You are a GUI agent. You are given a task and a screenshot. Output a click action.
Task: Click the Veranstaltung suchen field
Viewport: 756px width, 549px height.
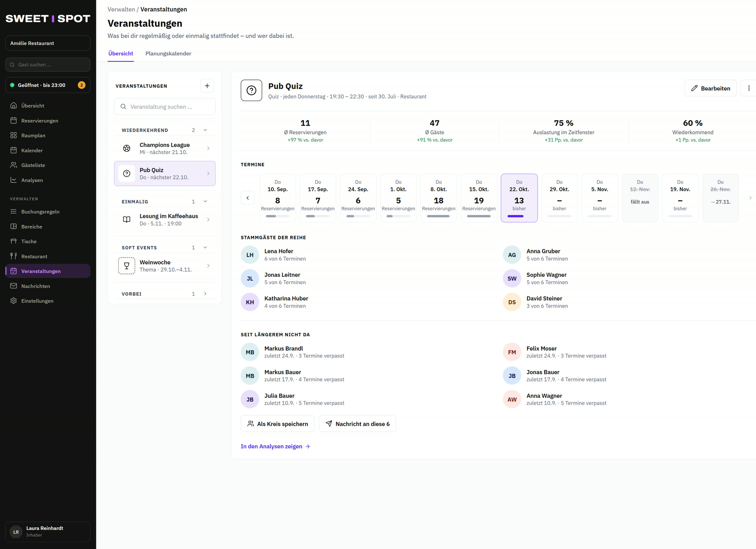tap(165, 107)
